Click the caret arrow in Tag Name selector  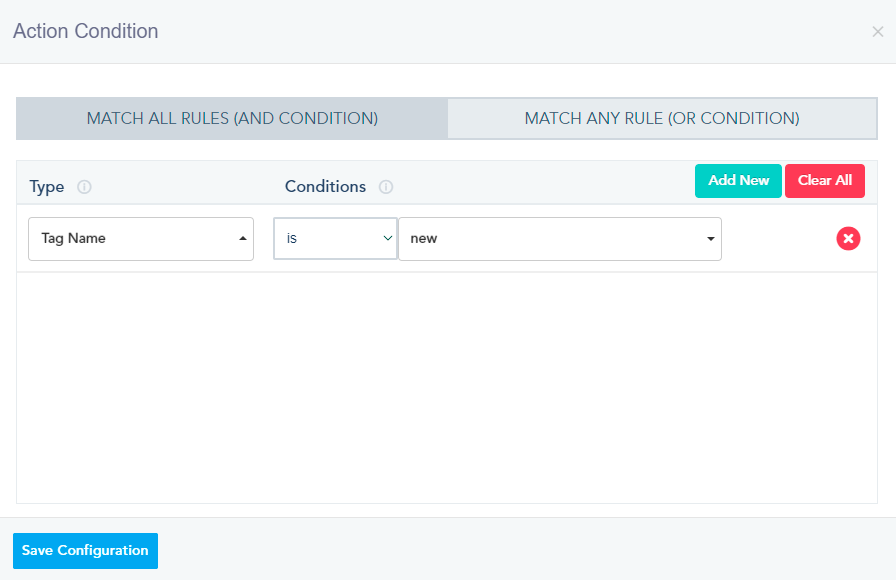coord(243,238)
